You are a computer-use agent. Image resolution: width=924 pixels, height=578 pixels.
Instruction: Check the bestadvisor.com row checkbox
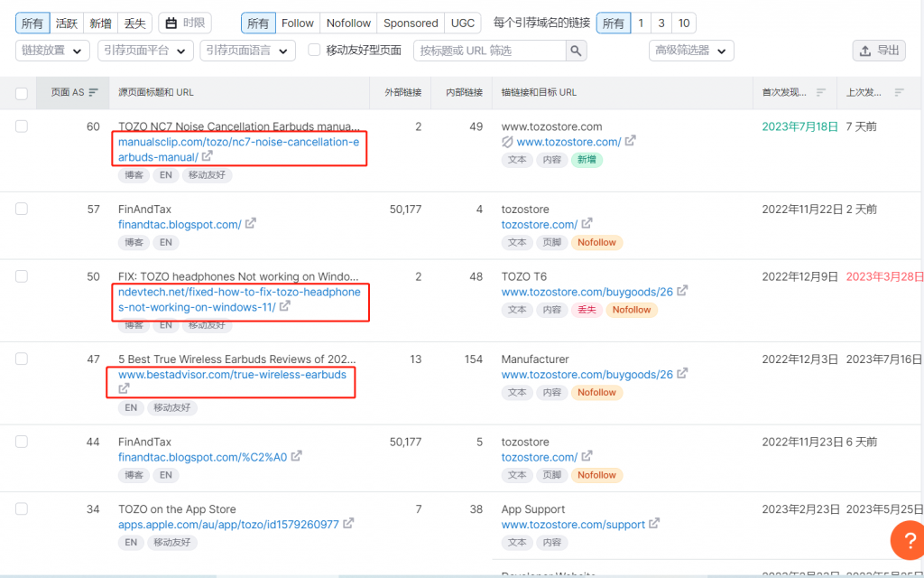(x=22, y=359)
